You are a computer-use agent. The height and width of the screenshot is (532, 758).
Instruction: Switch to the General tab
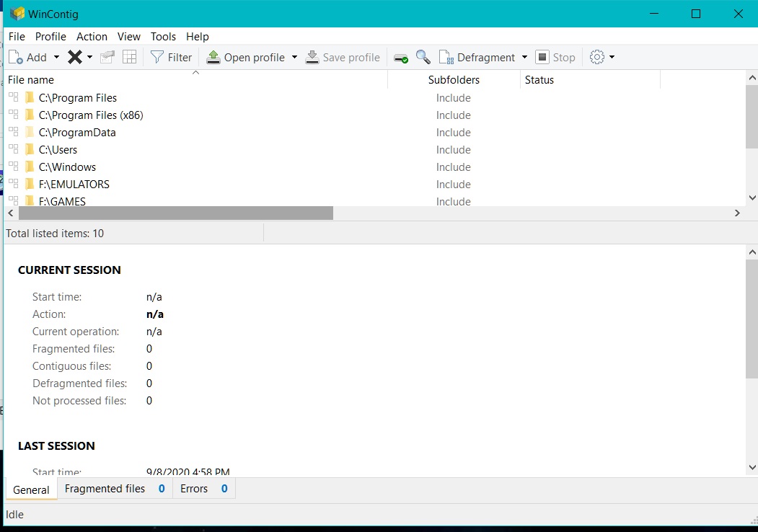coord(31,489)
